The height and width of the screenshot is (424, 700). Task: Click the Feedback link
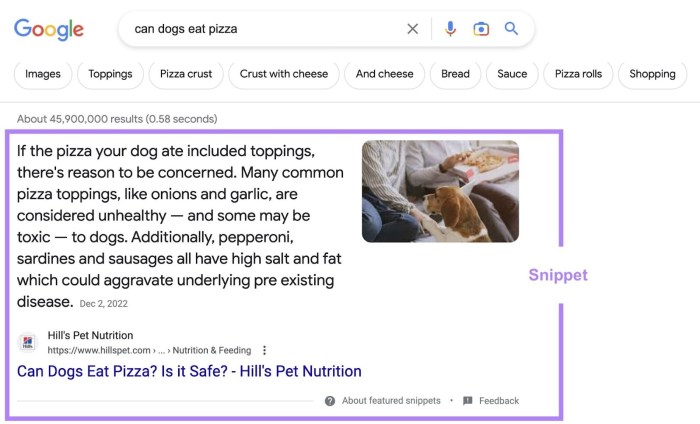point(499,401)
